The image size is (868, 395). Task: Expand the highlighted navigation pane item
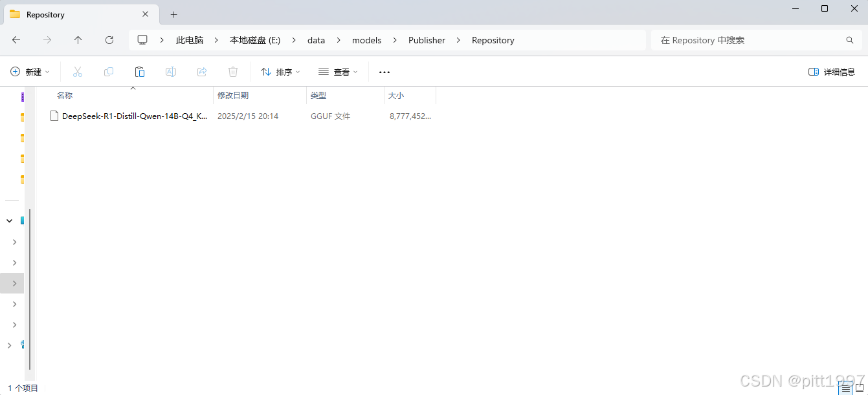tap(14, 283)
